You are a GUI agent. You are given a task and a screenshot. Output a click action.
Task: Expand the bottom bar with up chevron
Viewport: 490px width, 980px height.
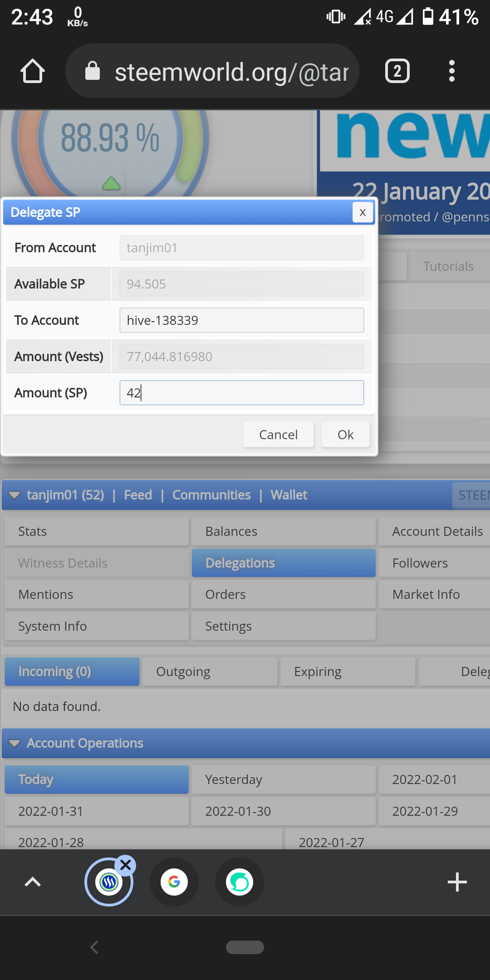click(33, 882)
